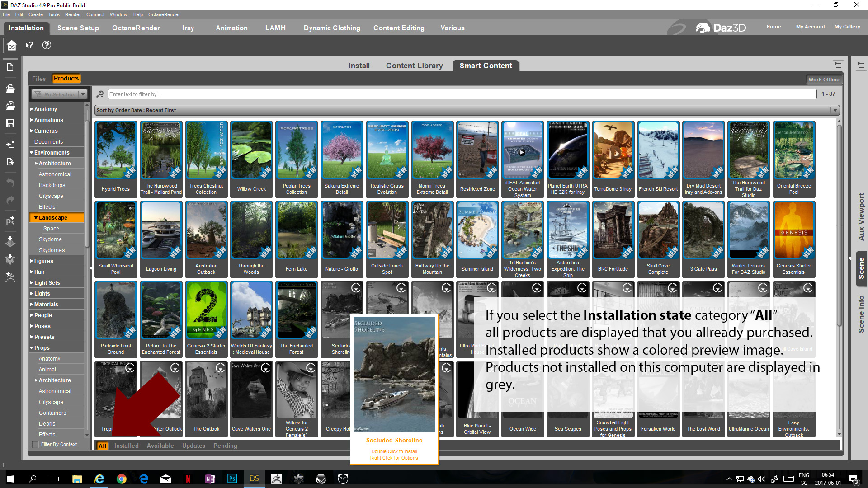Enable the Filter By Context checkbox
The height and width of the screenshot is (488, 868).
click(35, 445)
